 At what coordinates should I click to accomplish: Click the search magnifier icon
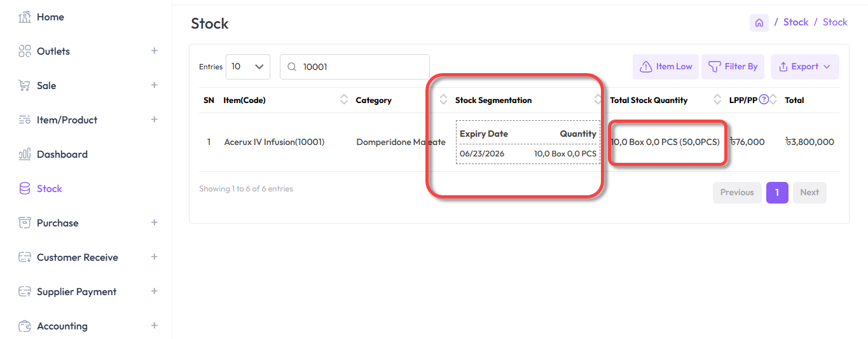point(292,67)
